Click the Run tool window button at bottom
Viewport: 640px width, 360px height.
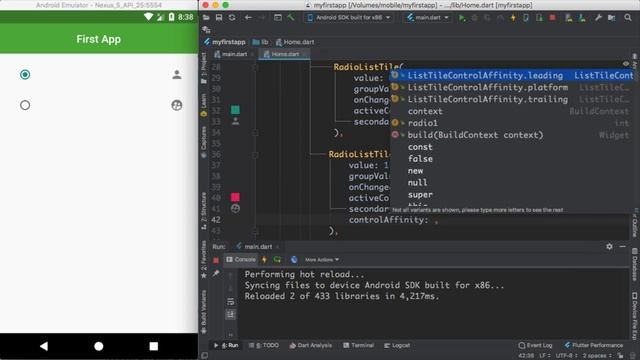tap(227, 345)
